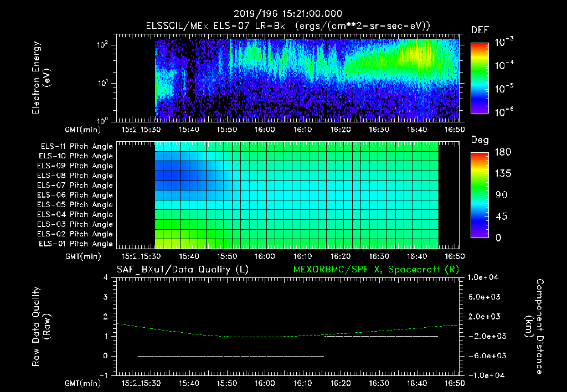The image size is (567, 392).
Task: Click the SAF_BXuT/Data Quality (L) label
Action: point(183,270)
